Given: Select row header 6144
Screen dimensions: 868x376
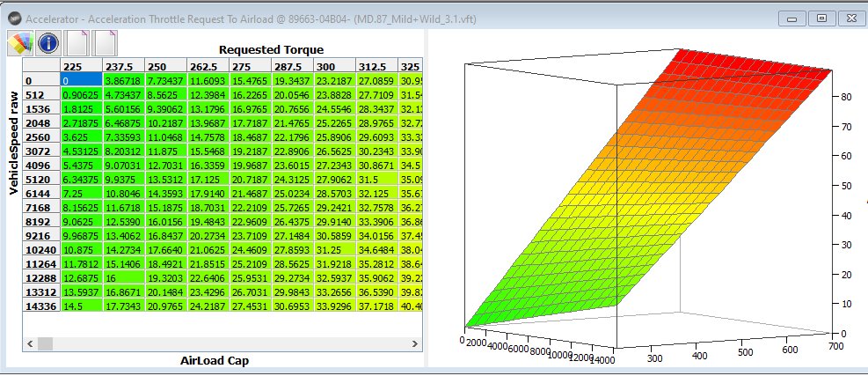Looking at the screenshot, I should [x=41, y=193].
